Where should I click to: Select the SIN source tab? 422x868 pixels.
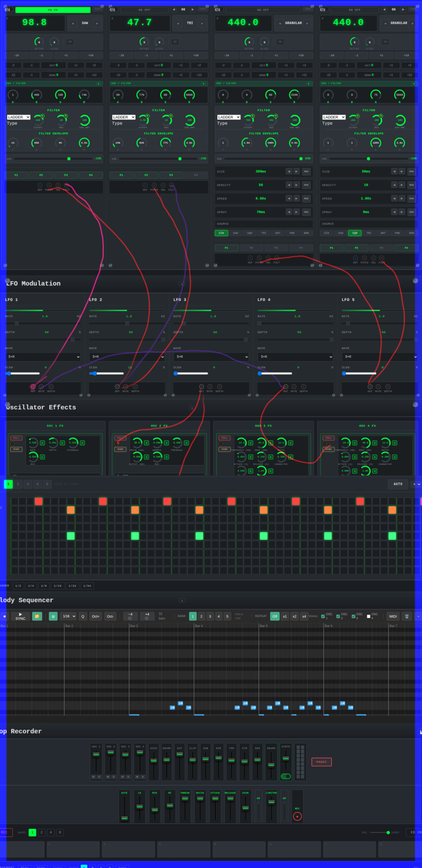tap(221, 233)
